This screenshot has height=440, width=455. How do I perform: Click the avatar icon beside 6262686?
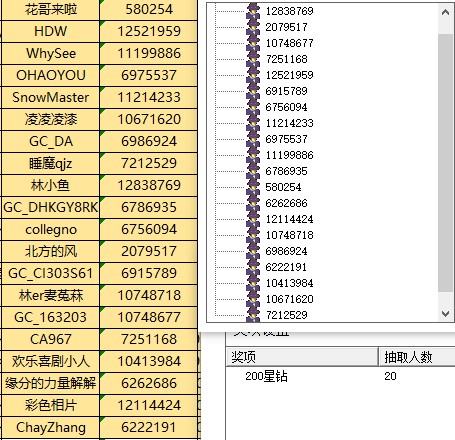coord(253,203)
